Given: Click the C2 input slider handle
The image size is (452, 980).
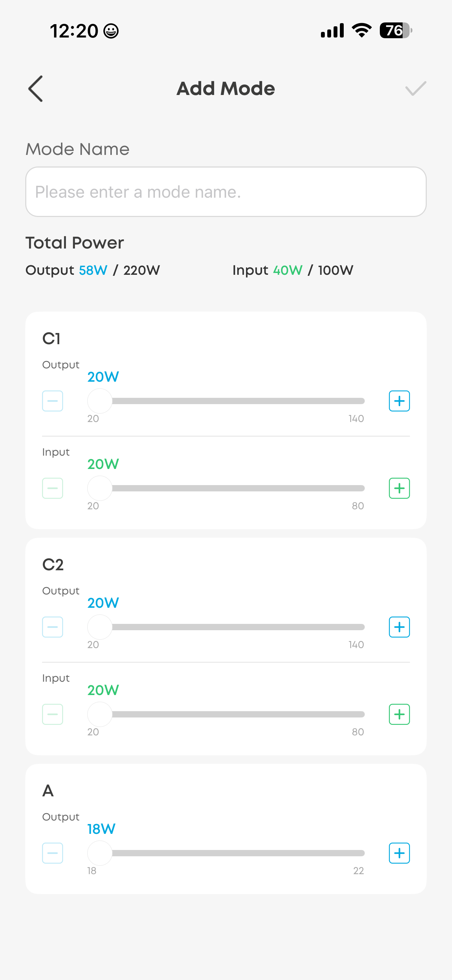Looking at the screenshot, I should [100, 714].
